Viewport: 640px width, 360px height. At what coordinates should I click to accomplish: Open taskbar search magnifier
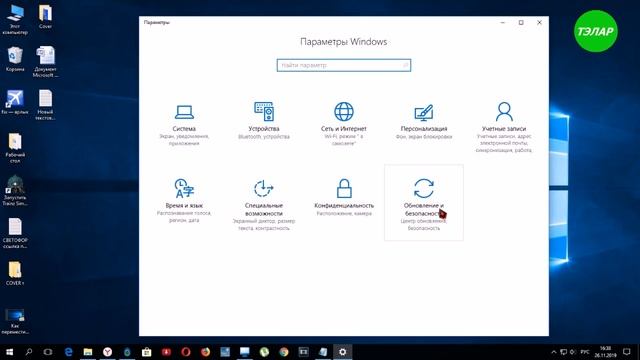click(29, 352)
